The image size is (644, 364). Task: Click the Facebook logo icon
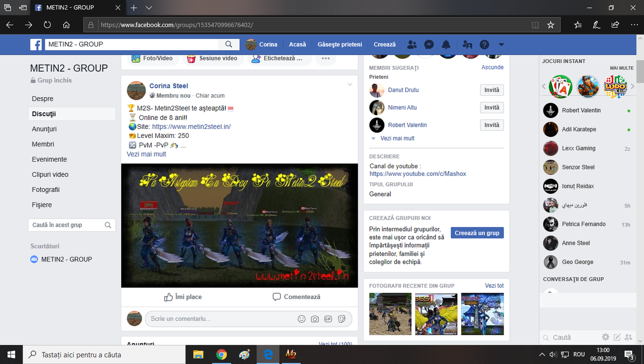36,44
